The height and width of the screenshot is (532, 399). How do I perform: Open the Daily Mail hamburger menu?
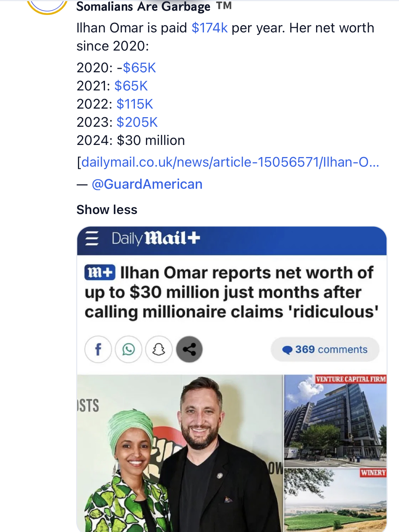92,238
